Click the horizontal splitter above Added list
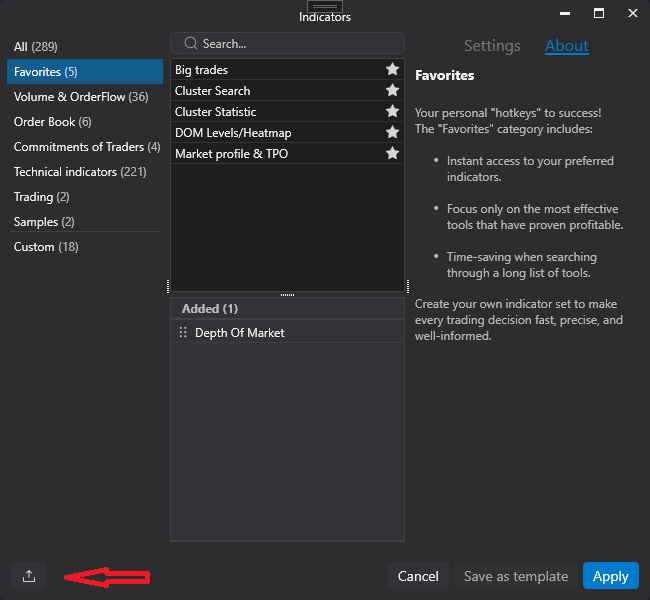This screenshot has width=650, height=600. coord(287,295)
